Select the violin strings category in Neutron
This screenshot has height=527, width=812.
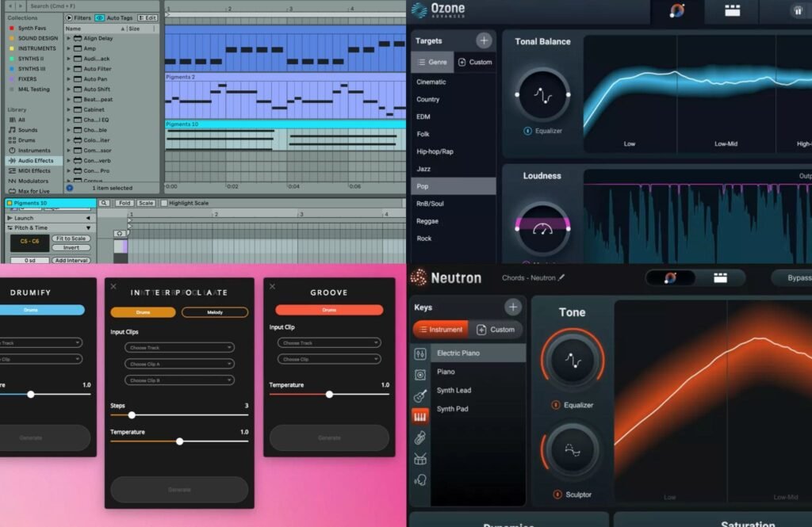point(420,438)
